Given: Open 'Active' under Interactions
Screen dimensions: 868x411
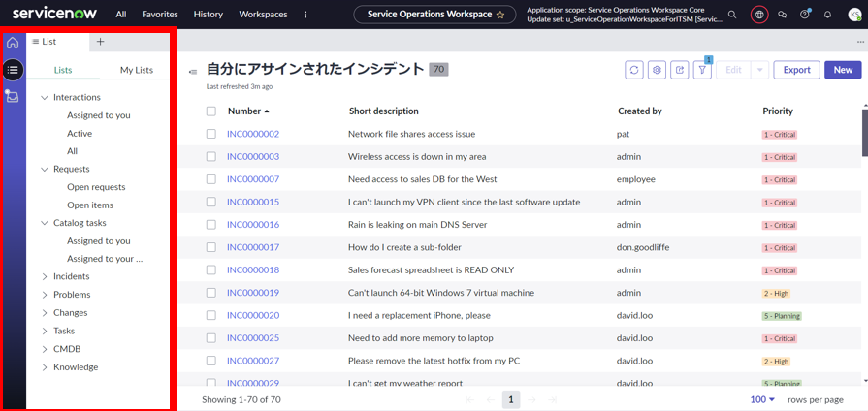Looking at the screenshot, I should [x=80, y=134].
